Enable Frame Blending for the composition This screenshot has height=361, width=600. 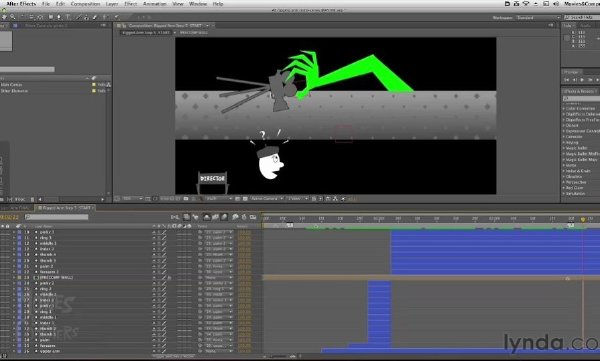[215, 217]
